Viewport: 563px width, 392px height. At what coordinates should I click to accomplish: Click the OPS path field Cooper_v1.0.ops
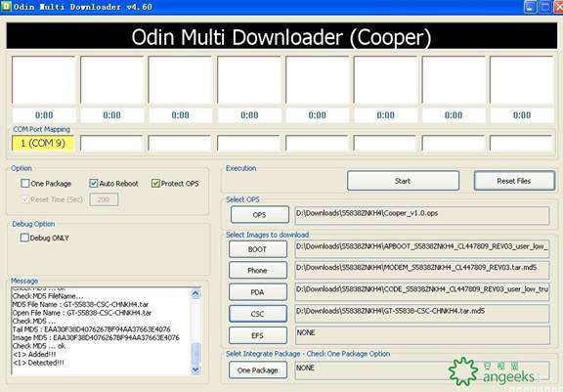coord(422,215)
